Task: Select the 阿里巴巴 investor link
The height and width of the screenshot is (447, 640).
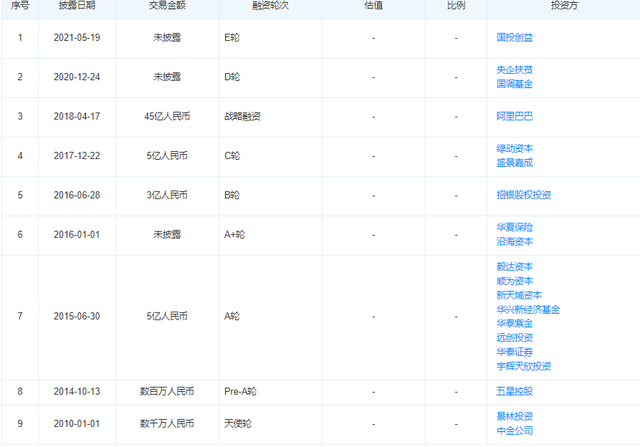Action: tap(514, 116)
